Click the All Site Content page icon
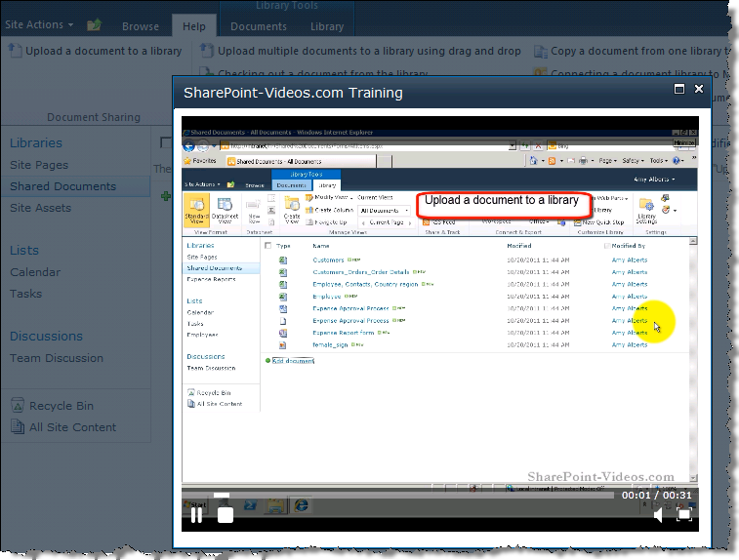Viewport: 739px width, 560px height. pos(18,426)
